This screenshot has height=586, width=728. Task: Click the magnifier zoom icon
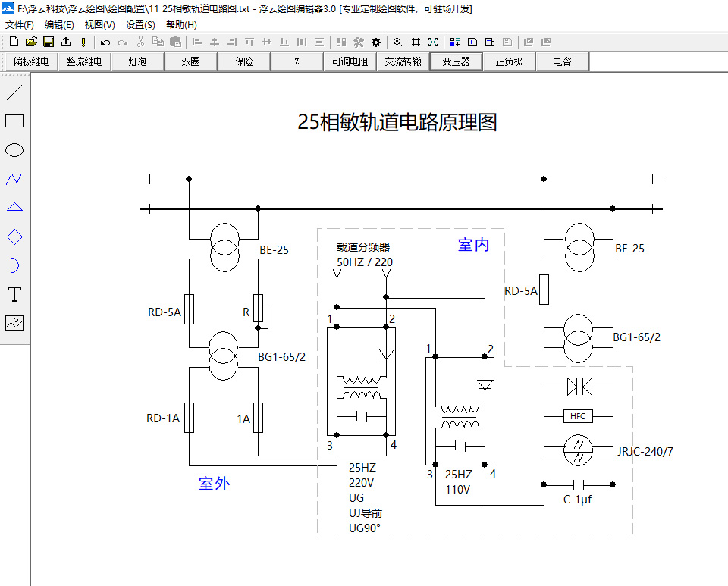pos(398,42)
